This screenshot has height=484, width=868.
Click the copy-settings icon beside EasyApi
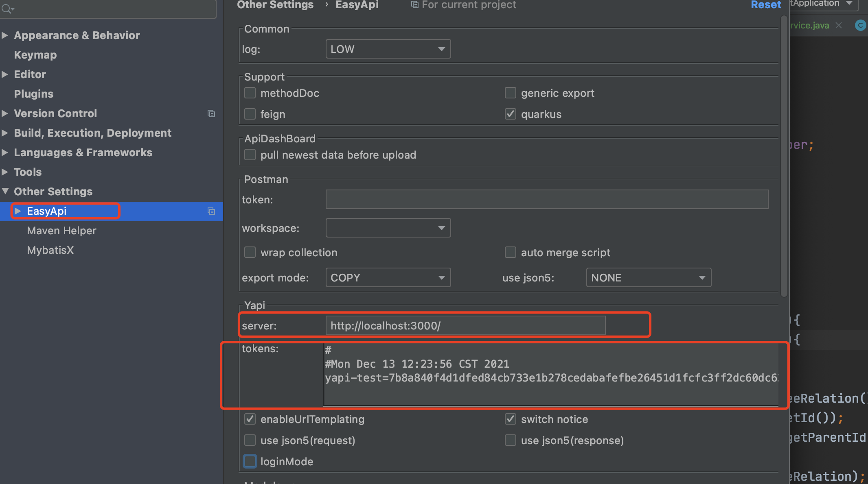(x=211, y=211)
